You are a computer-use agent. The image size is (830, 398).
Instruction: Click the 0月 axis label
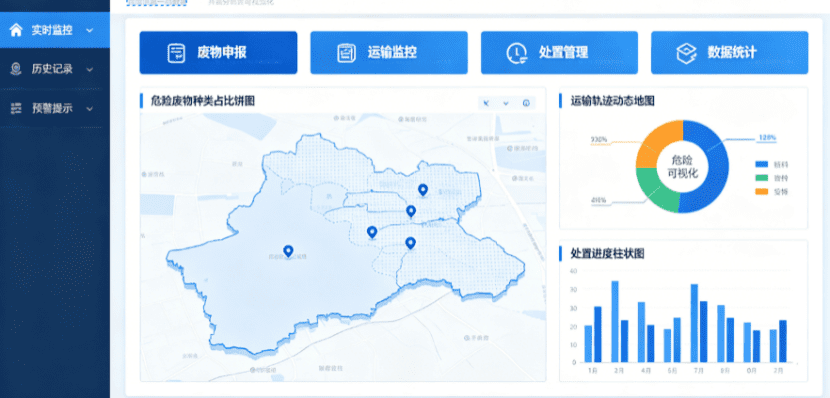[752, 370]
